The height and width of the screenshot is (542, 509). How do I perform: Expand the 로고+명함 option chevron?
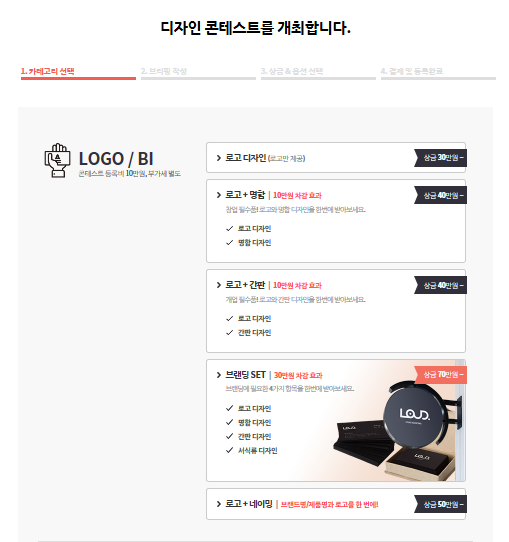(x=218, y=195)
